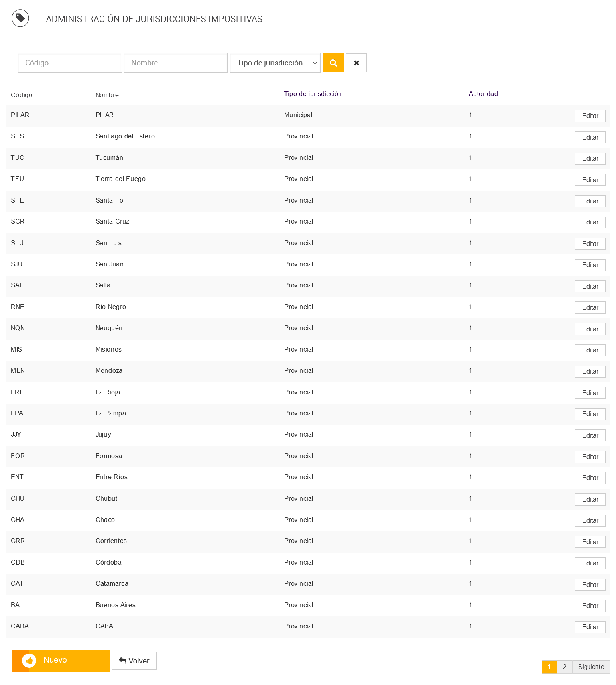616x685 pixels.
Task: Click the thumbs-up icon on Nuevo
Action: tap(29, 661)
